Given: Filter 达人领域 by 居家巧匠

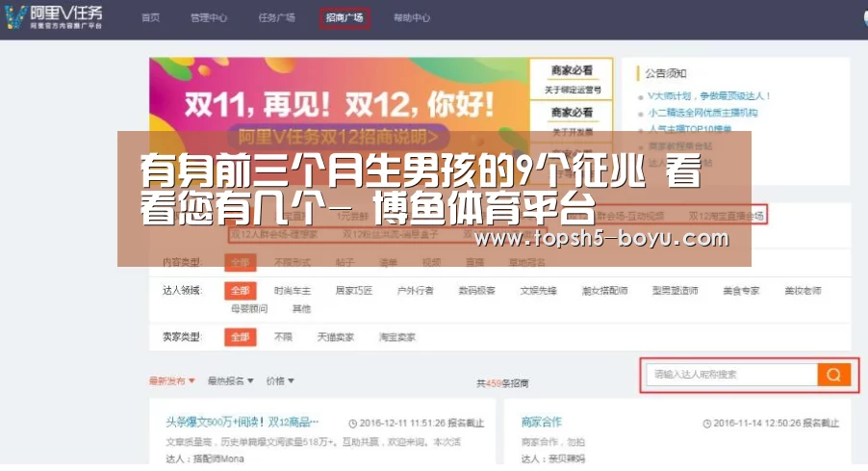Looking at the screenshot, I should pos(354,290).
